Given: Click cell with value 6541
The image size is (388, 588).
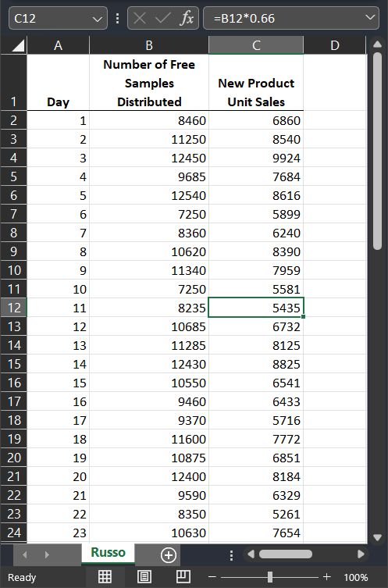Looking at the screenshot, I should click(256, 383).
